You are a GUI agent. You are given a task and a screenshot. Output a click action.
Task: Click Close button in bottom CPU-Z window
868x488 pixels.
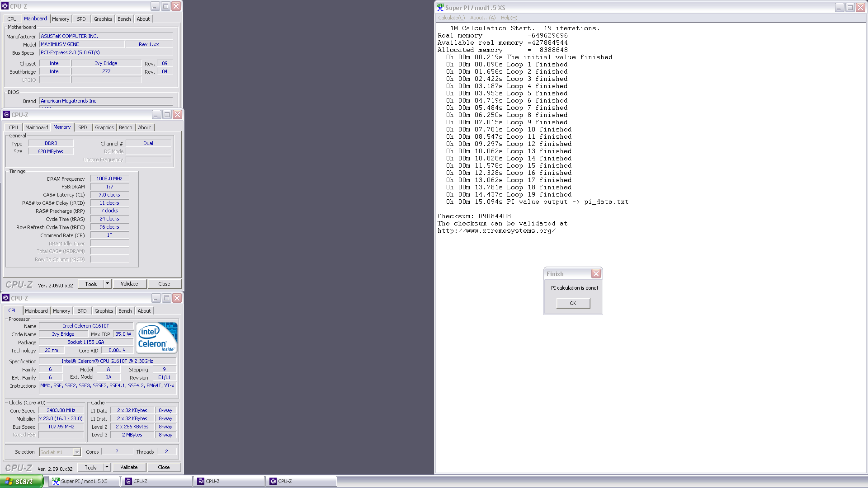pyautogui.click(x=164, y=467)
